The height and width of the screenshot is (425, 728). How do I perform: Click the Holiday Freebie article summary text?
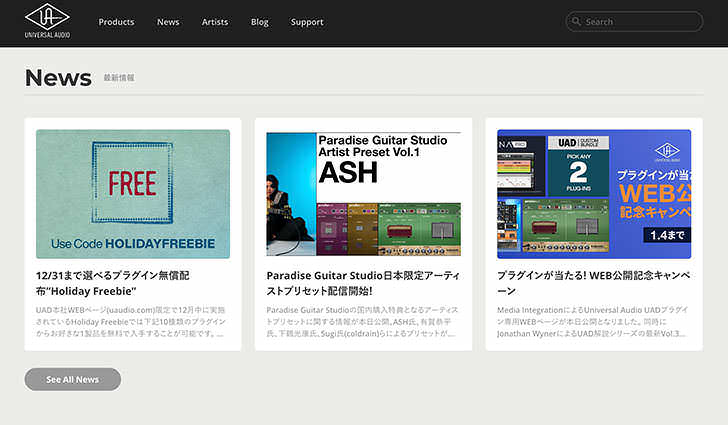[130, 321]
